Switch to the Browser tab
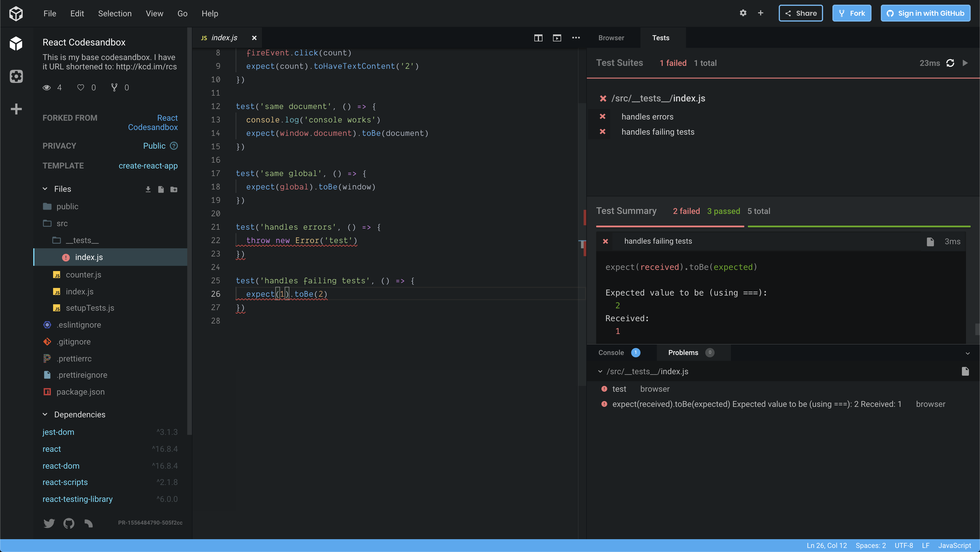Viewport: 980px width, 552px height. 611,38
